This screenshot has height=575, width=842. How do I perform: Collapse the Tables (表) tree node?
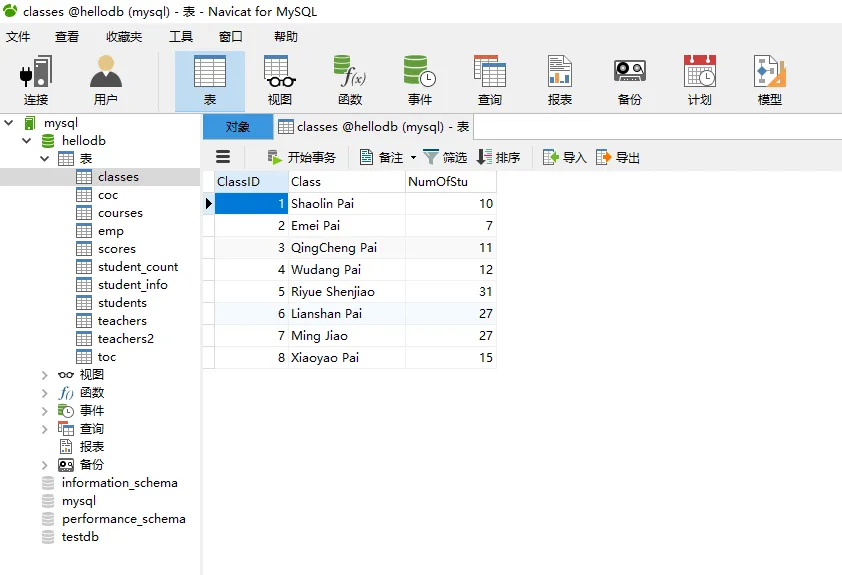click(x=45, y=158)
